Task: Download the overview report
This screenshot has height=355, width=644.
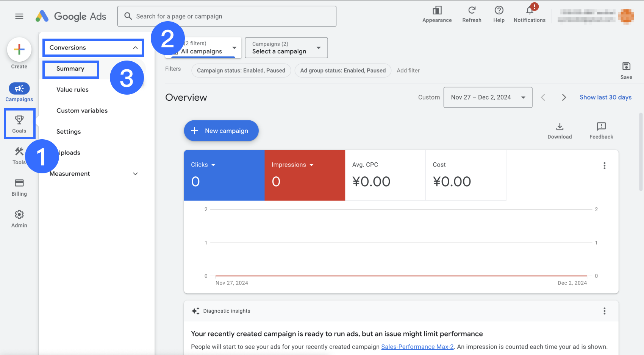Action: tap(560, 130)
